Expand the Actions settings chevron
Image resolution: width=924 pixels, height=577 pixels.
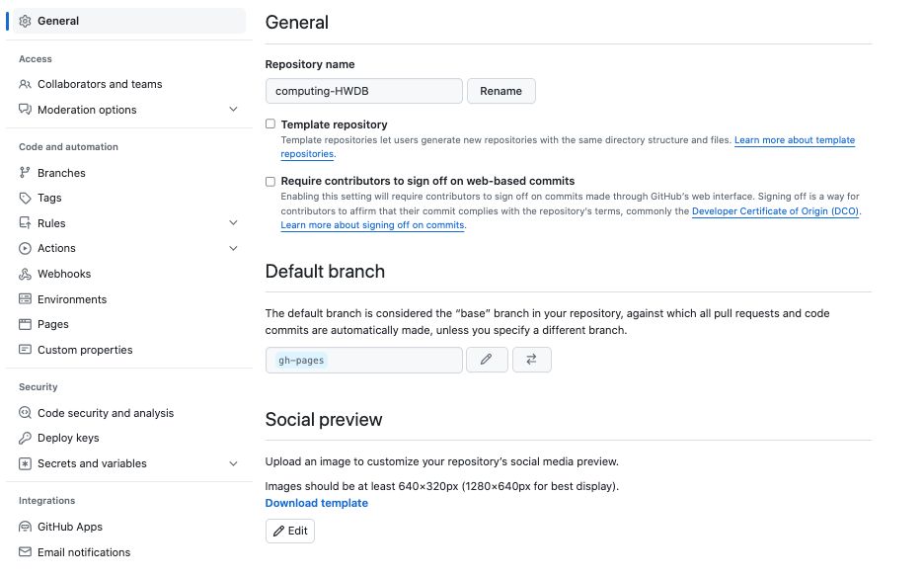(x=233, y=248)
